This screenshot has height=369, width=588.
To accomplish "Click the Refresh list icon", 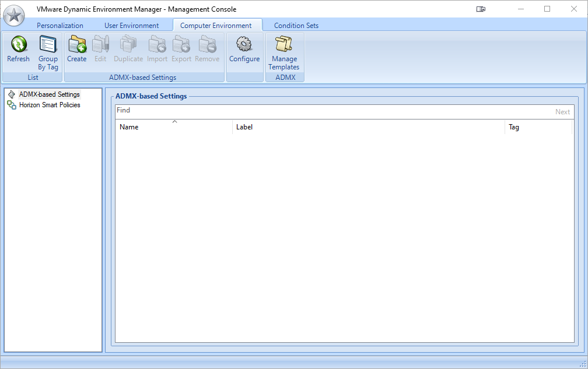I will point(19,44).
